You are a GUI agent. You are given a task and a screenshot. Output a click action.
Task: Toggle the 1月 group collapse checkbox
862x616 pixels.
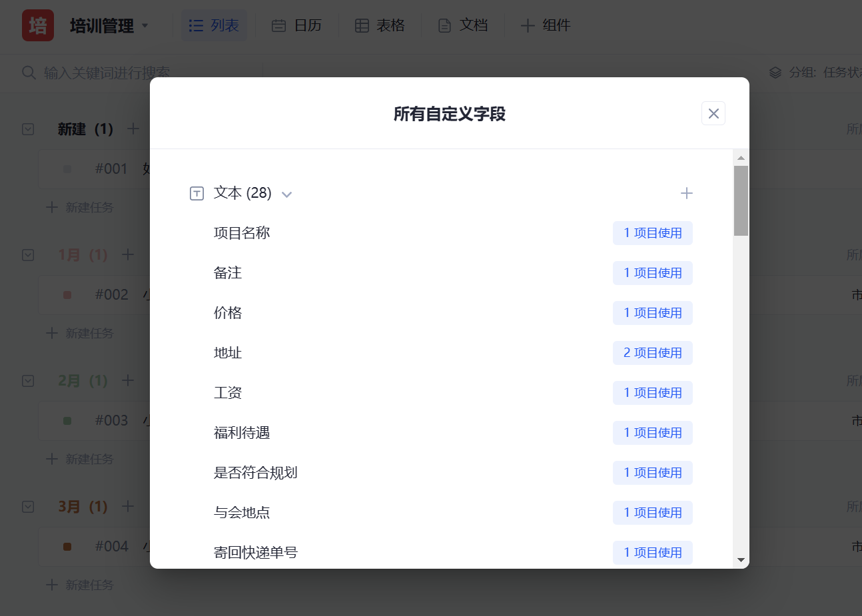[28, 255]
